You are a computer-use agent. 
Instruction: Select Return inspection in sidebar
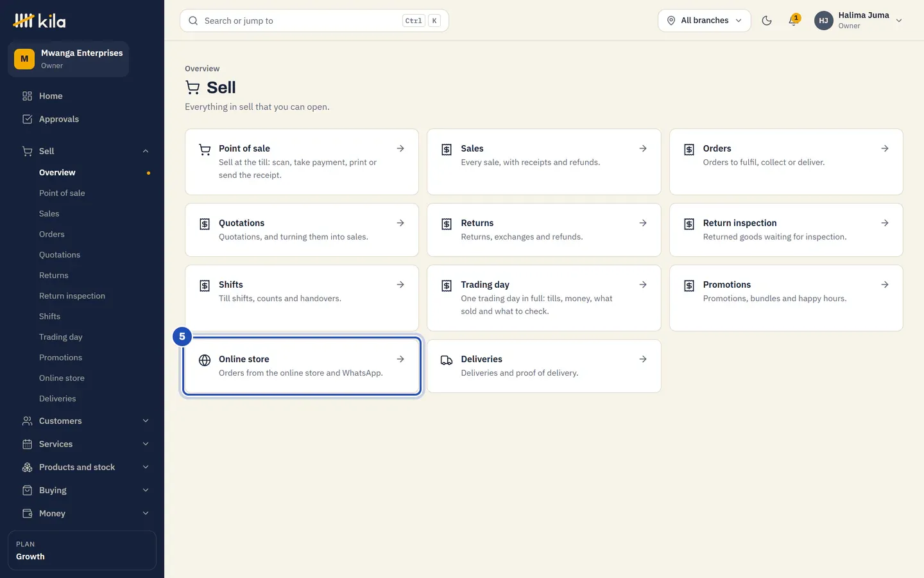(x=72, y=295)
